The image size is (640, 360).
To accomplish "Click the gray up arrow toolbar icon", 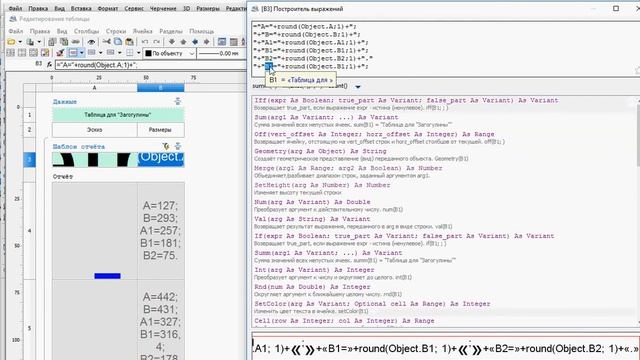I will point(183,42).
